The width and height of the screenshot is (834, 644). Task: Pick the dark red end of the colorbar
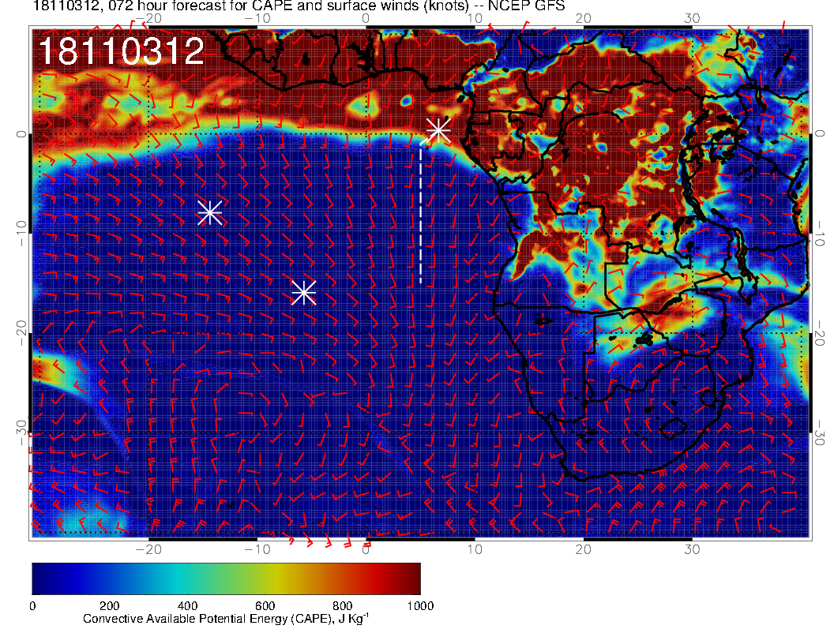[412, 578]
